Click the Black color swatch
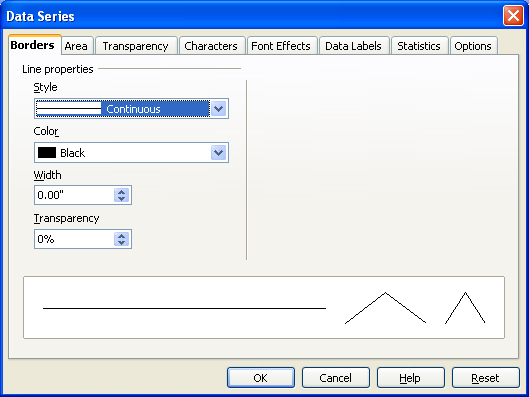This screenshot has width=529, height=397. coord(47,153)
